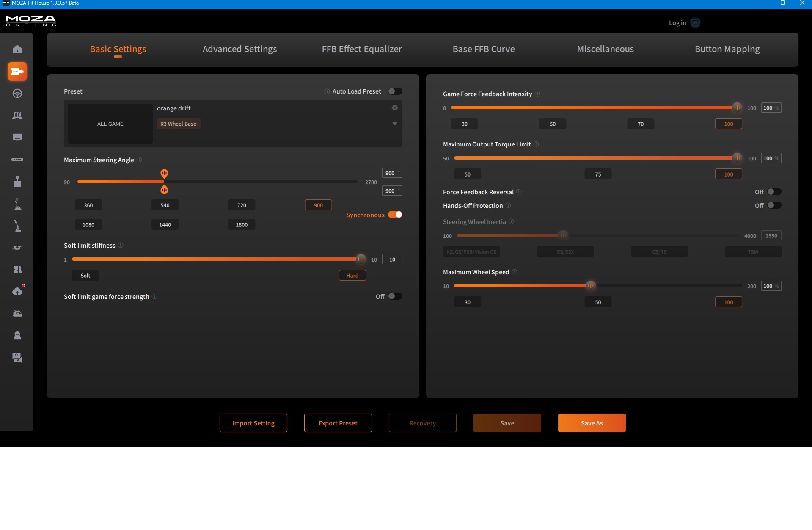Open the handbrake icon in sidebar
This screenshot has height=530, width=812.
tap(17, 226)
